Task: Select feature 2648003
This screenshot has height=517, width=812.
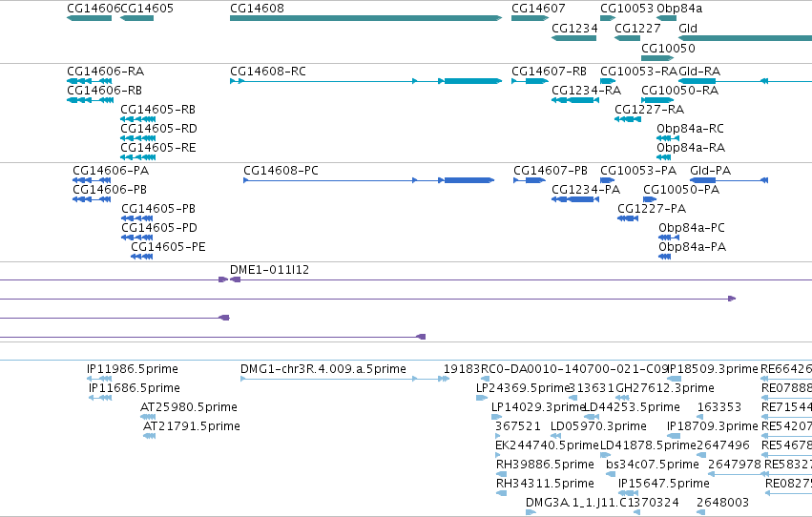Action: click(701, 513)
